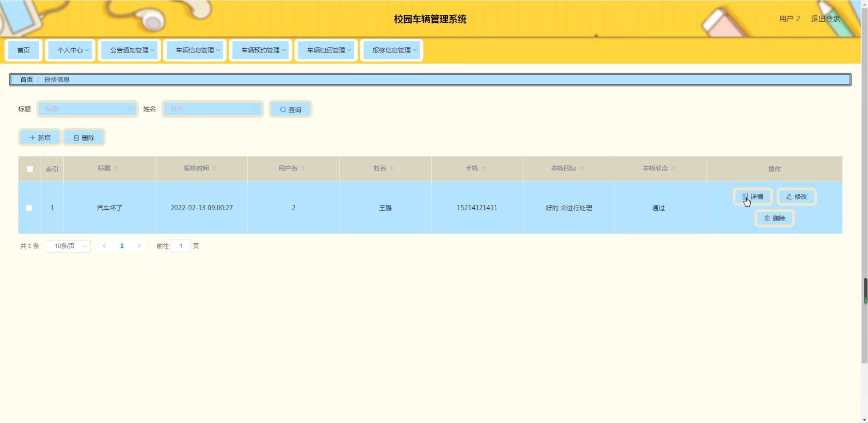Sort by 报修时间 using its sort arrows

214,168
